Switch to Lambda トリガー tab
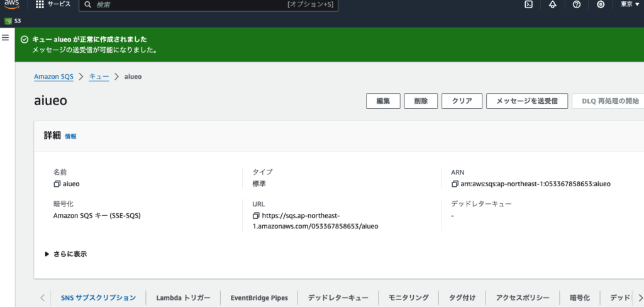The width and height of the screenshot is (644, 307). click(x=183, y=298)
